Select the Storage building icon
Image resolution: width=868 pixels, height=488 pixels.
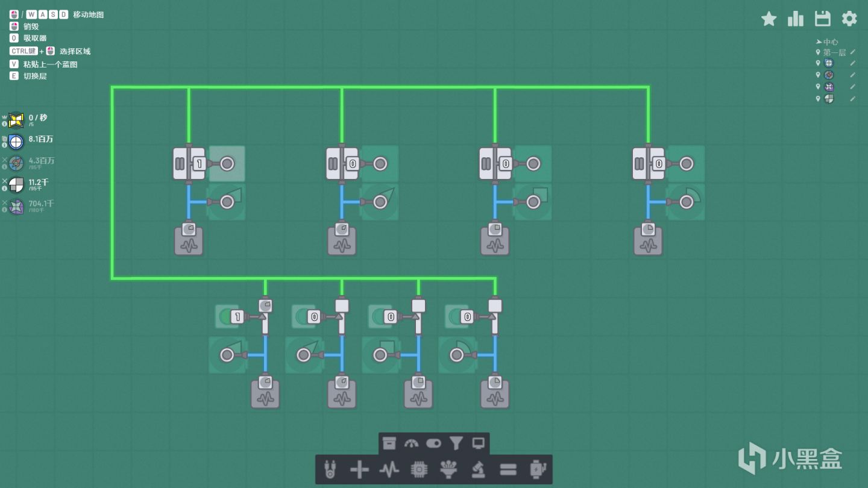point(389,443)
